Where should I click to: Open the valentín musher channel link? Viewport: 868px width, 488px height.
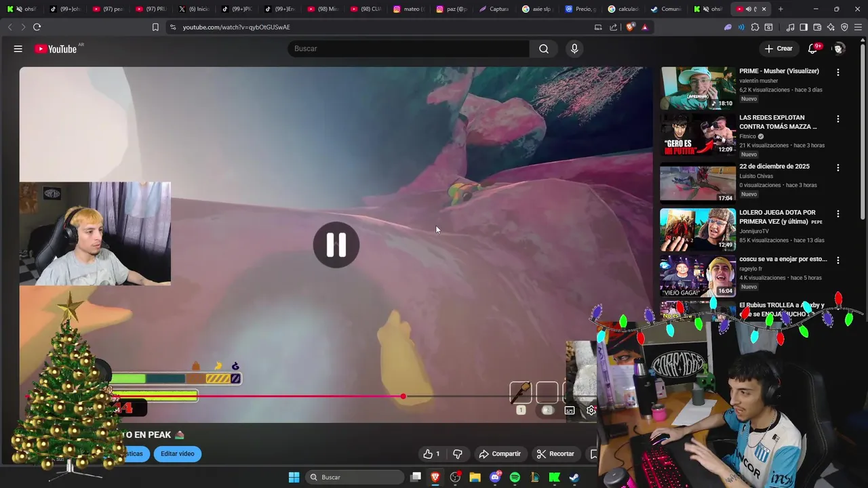point(759,81)
